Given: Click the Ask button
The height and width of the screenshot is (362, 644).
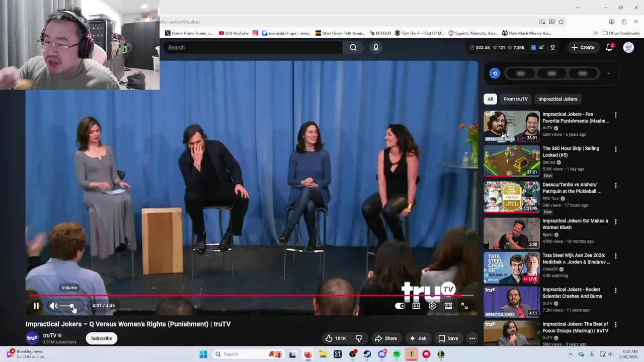Looking at the screenshot, I should point(418,338).
